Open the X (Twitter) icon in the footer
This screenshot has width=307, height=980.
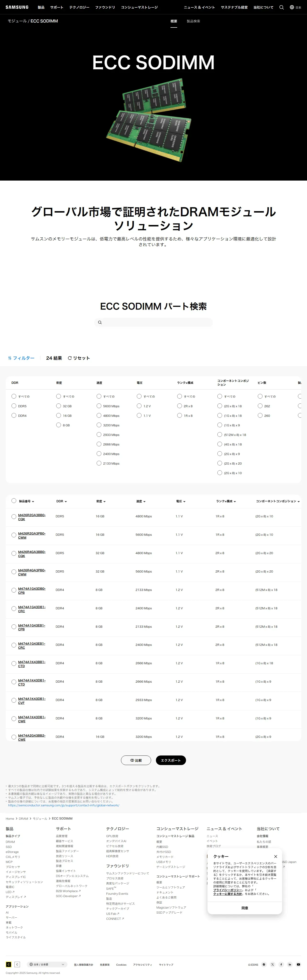tap(272, 964)
